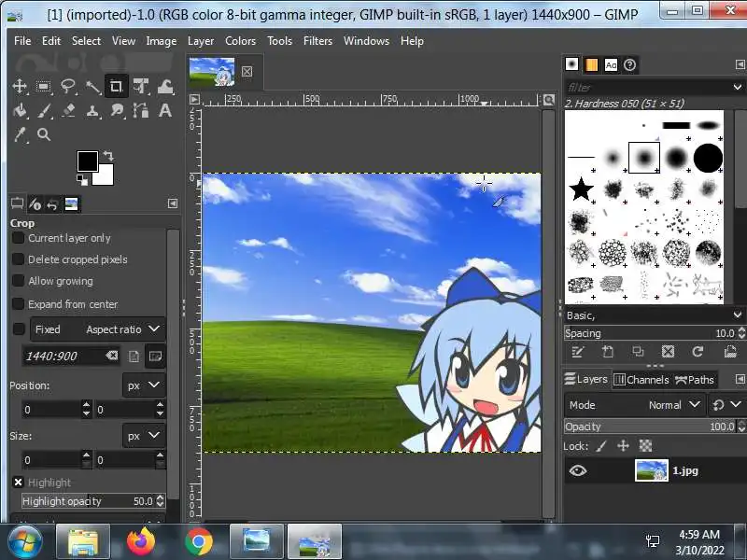Viewport: 747px width, 560px height.
Task: Select the Smudge tool
Action: [117, 110]
